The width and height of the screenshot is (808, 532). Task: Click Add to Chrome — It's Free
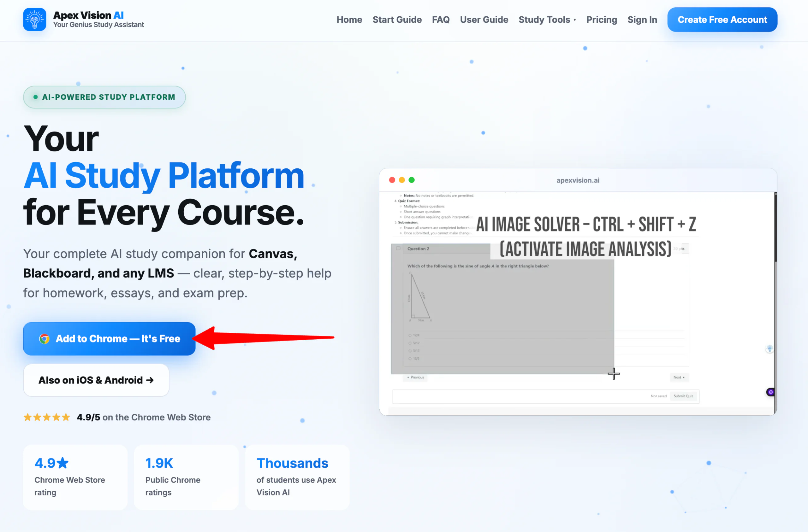coord(109,339)
